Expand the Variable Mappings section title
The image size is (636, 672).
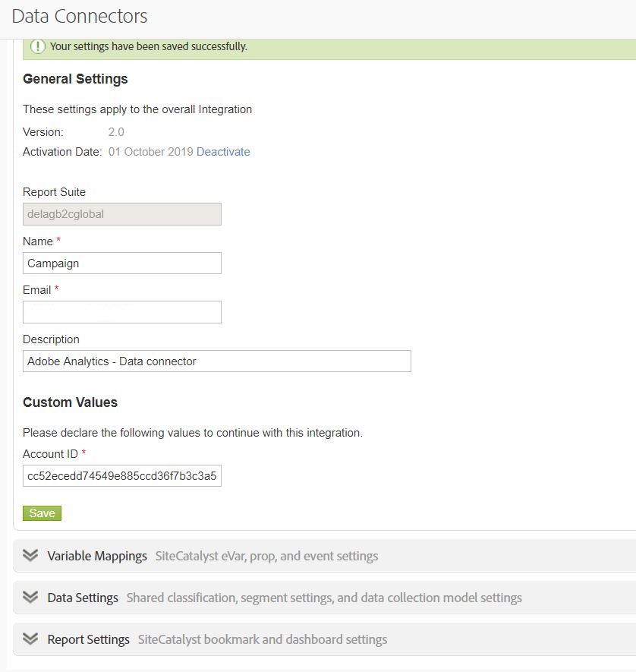click(x=97, y=556)
